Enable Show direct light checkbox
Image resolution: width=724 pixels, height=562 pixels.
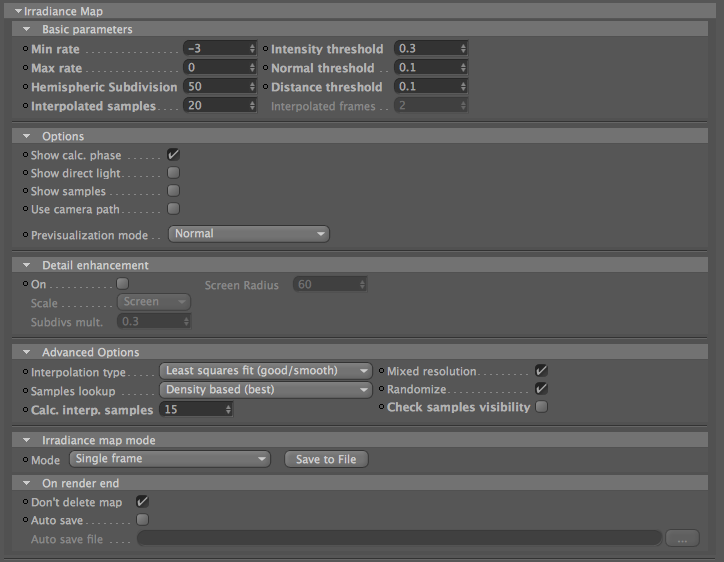tap(173, 173)
